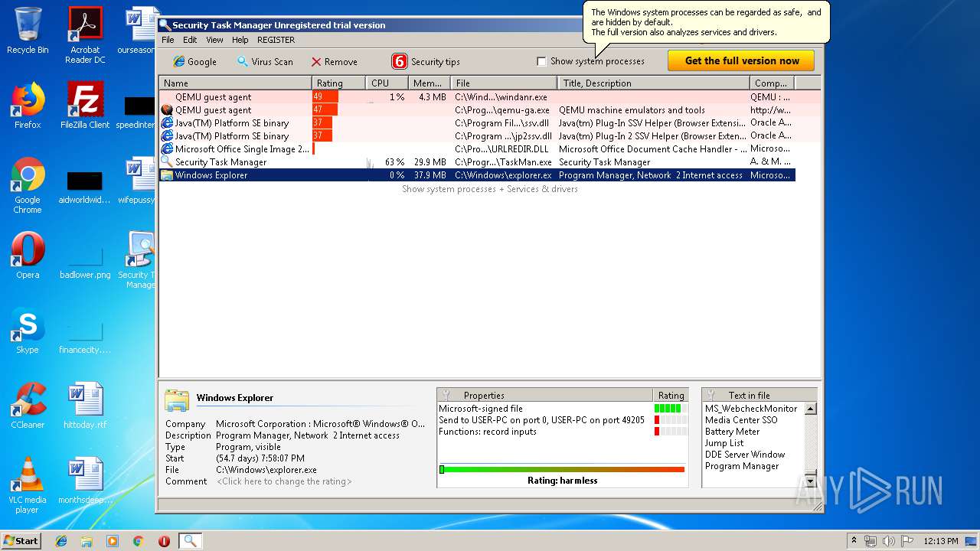Open the View menu
Screen dimensions: 980x551
(215, 40)
